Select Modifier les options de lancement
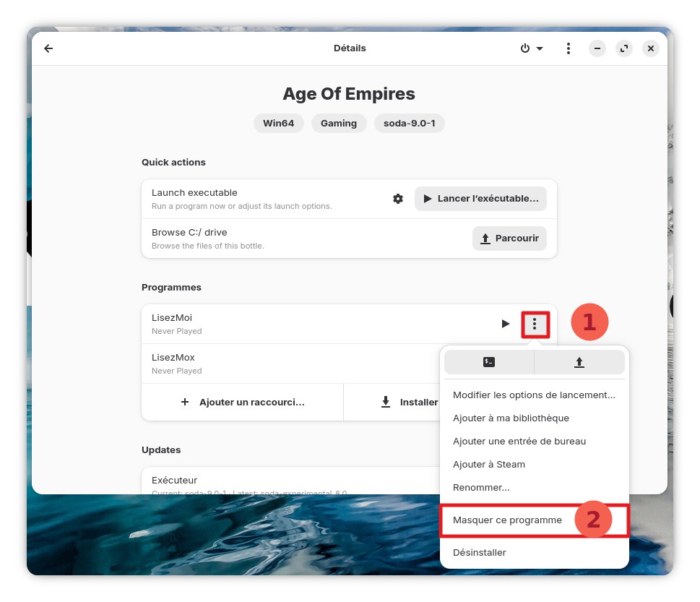The image size is (700, 602). 534,395
